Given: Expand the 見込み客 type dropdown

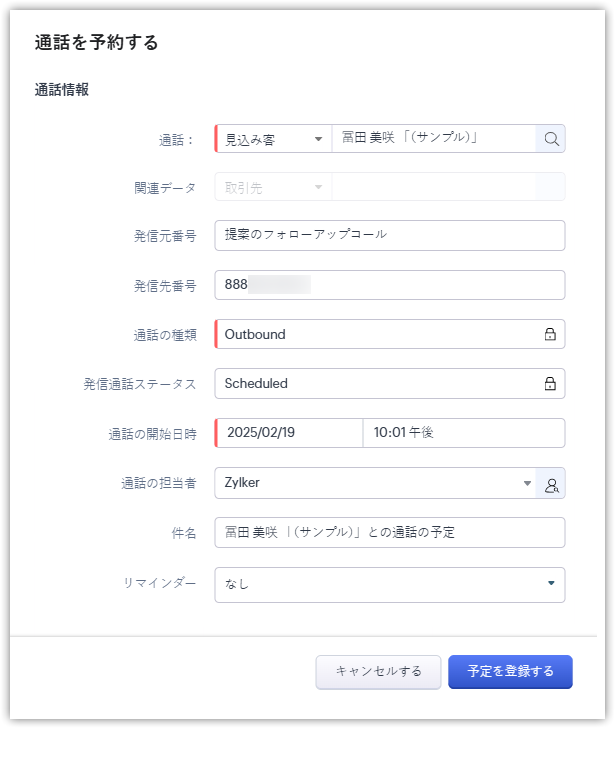Looking at the screenshot, I should pyautogui.click(x=318, y=138).
